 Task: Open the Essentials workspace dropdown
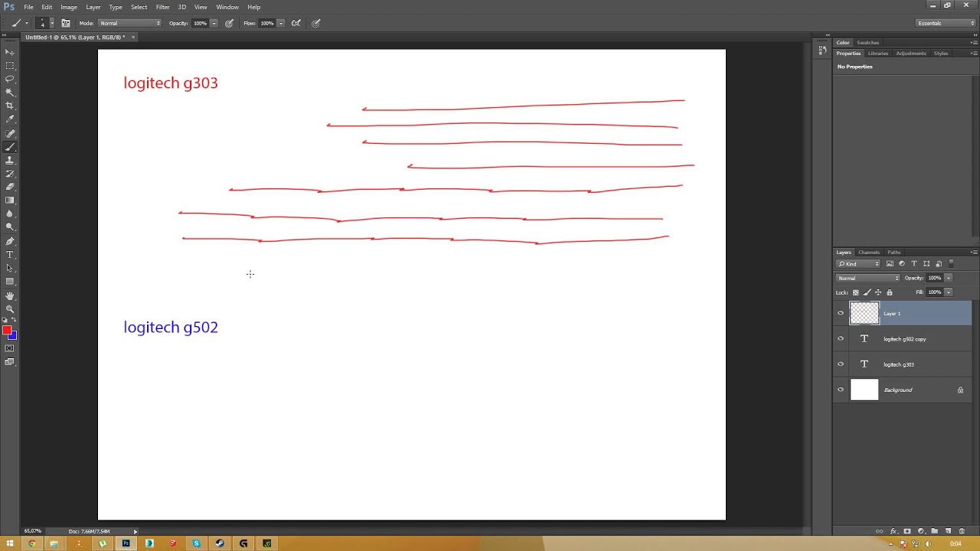(x=946, y=23)
